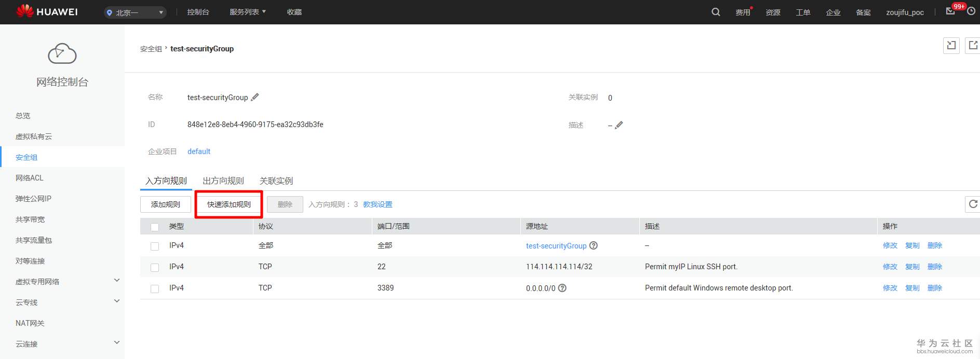This screenshot has height=359, width=980.
Task: Open the default enterprise project link
Action: coord(199,151)
